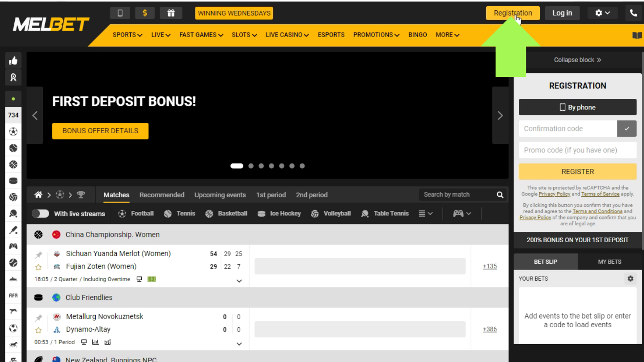Screen dimensions: 644x362
Task: Click the gift box bonus icon
Action: (x=171, y=13)
